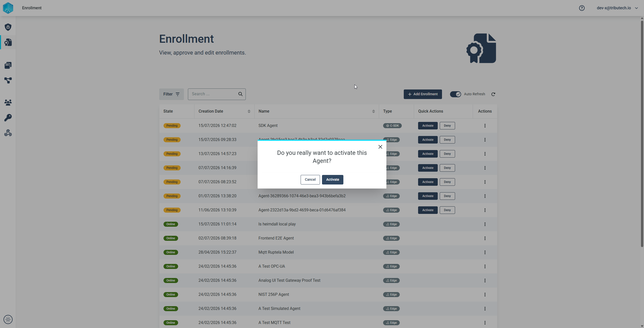The image size is (644, 328).
Task: Open actions menu for A Test Simulated Agent
Action: pos(485,309)
